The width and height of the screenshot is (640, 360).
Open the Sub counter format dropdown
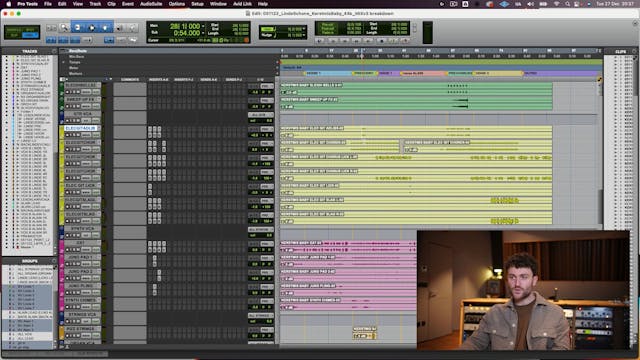pyautogui.click(x=203, y=33)
